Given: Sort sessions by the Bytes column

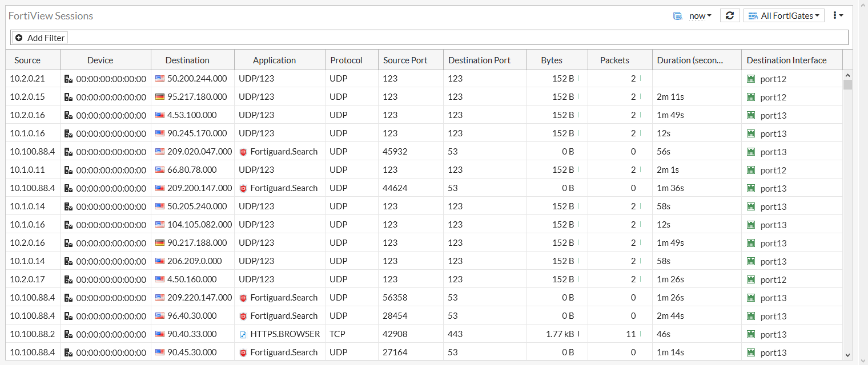Looking at the screenshot, I should point(550,59).
